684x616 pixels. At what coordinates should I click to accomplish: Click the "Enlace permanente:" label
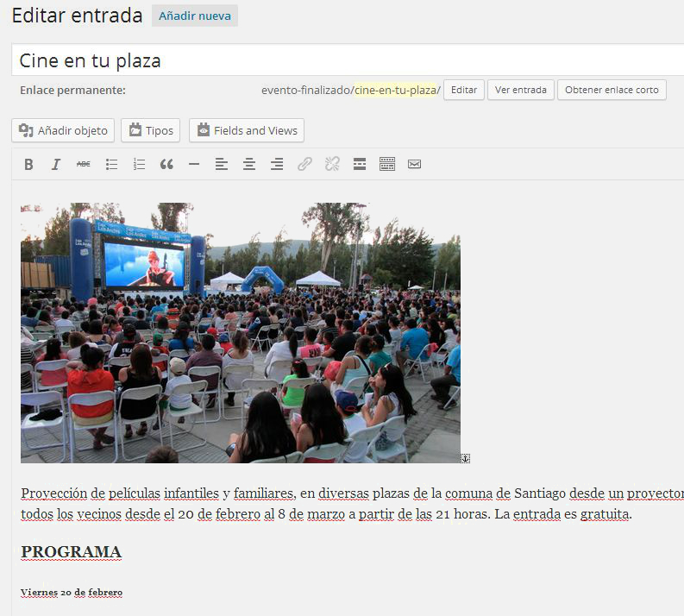click(x=72, y=91)
